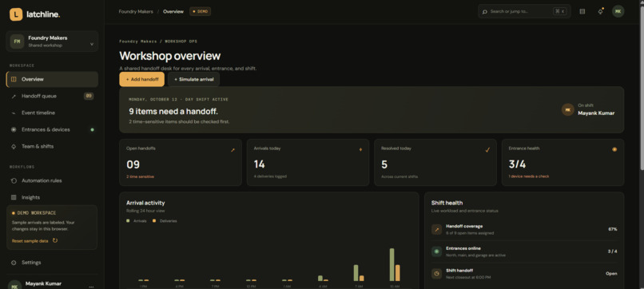644x289 pixels.
Task: Click the search magnifier icon
Action: coord(485,11)
